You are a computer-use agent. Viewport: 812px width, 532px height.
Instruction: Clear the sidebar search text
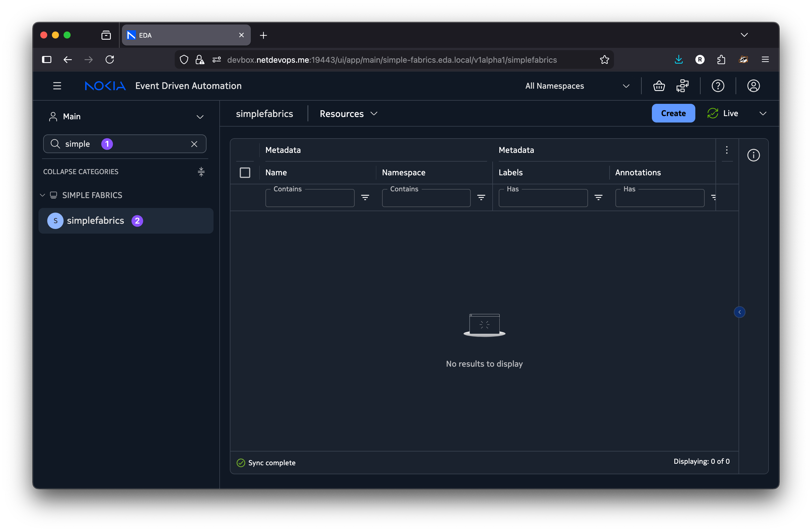click(x=194, y=144)
